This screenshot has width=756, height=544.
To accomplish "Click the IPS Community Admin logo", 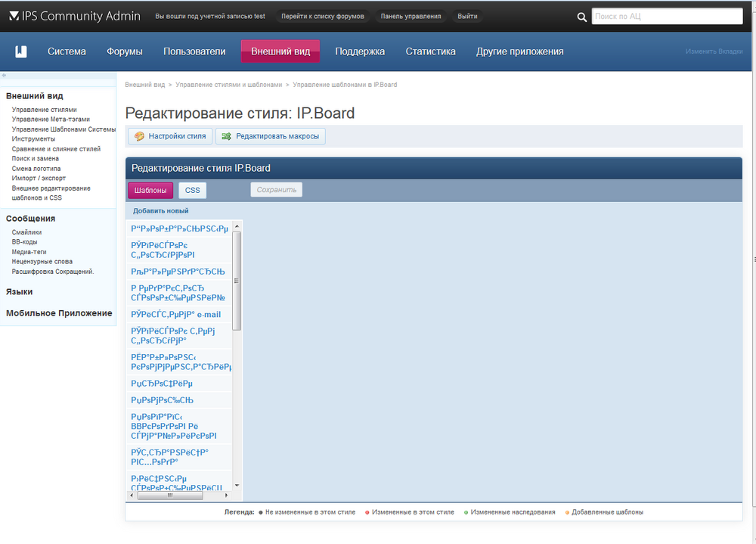I will pos(75,16).
